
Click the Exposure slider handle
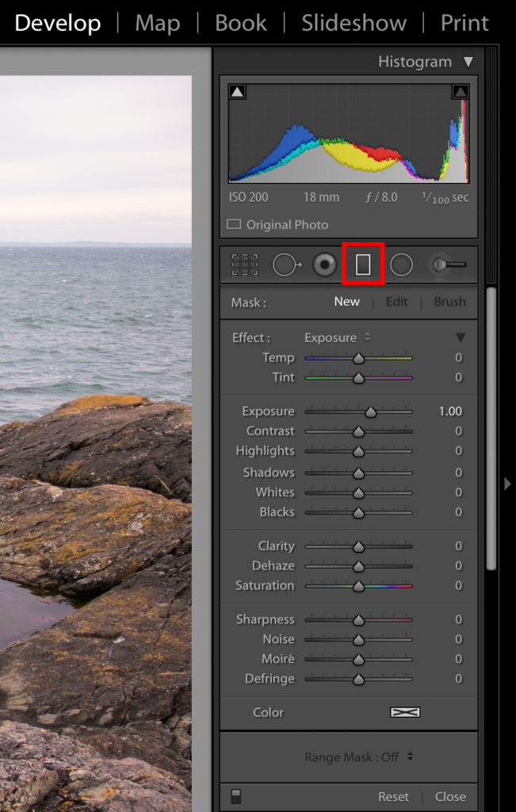[371, 412]
